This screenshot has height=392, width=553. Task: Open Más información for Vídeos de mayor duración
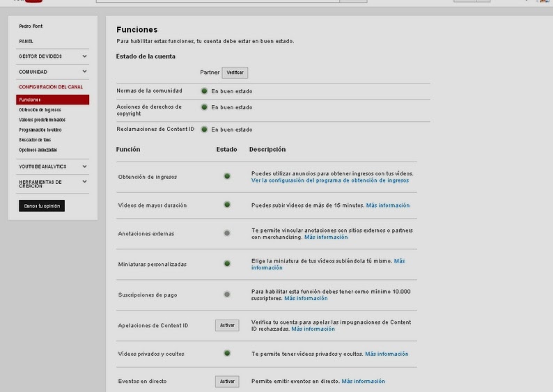[x=388, y=205]
